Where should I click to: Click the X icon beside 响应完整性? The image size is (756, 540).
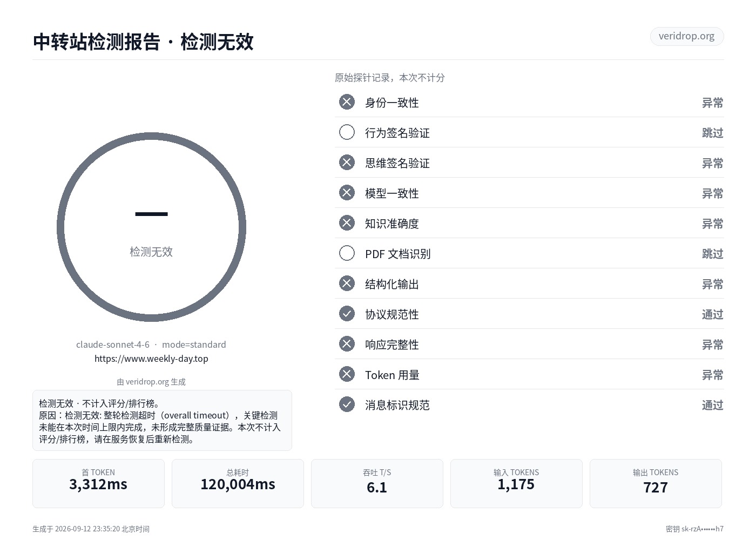point(347,344)
